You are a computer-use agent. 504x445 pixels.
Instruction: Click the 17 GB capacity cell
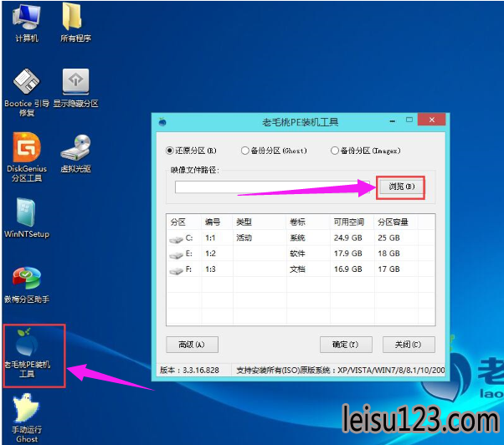(388, 269)
